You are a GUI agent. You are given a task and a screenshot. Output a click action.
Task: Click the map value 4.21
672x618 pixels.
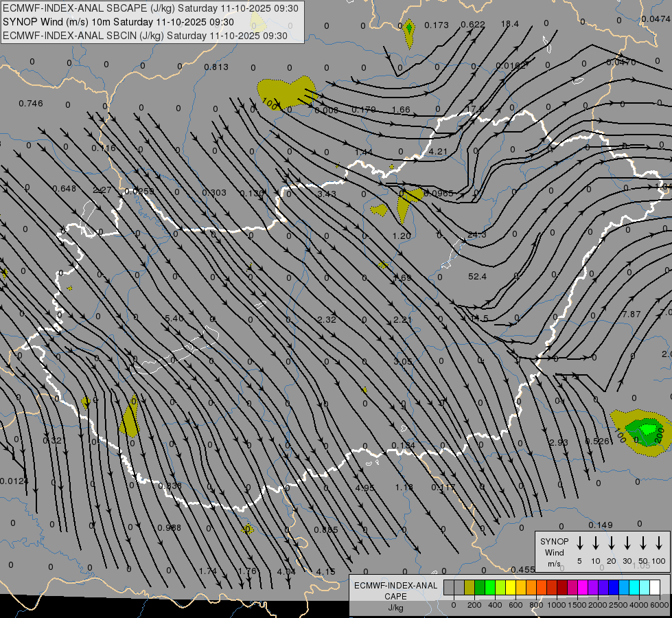tap(438, 151)
